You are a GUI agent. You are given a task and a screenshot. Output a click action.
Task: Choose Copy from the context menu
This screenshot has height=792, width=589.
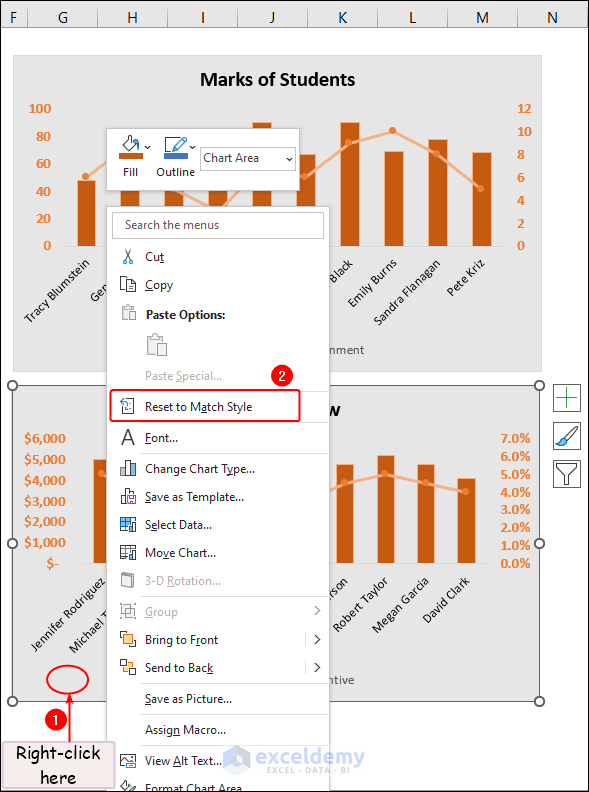tap(159, 285)
